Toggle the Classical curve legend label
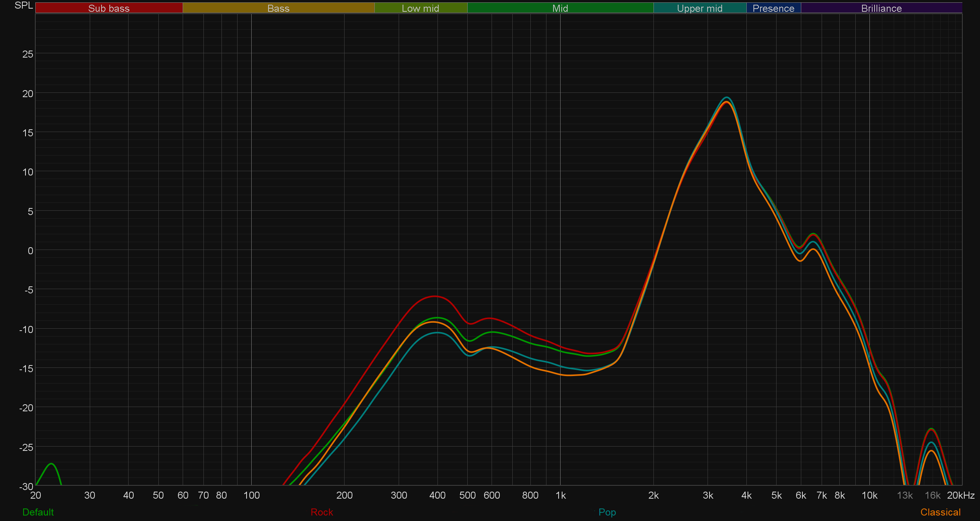 (940, 512)
